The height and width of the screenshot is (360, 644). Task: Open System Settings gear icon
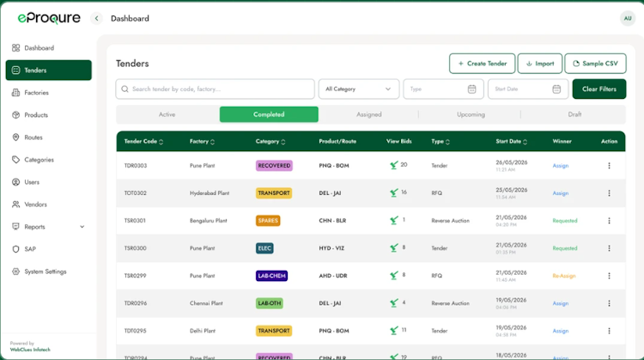pyautogui.click(x=15, y=272)
